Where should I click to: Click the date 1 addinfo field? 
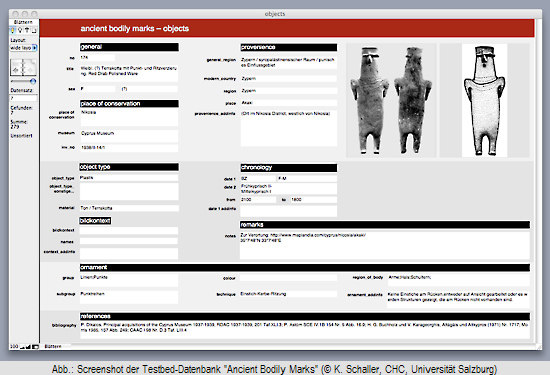289,211
